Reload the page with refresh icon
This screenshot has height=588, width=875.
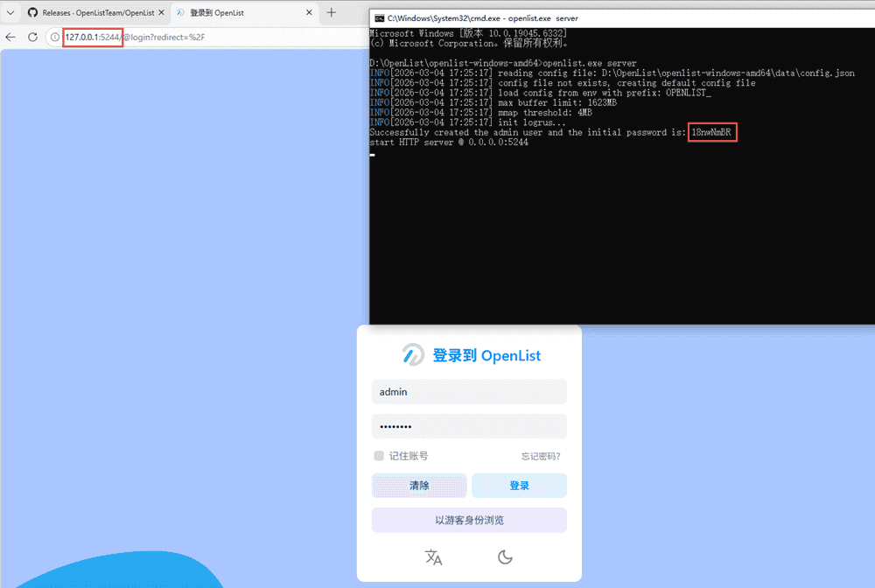pos(32,38)
